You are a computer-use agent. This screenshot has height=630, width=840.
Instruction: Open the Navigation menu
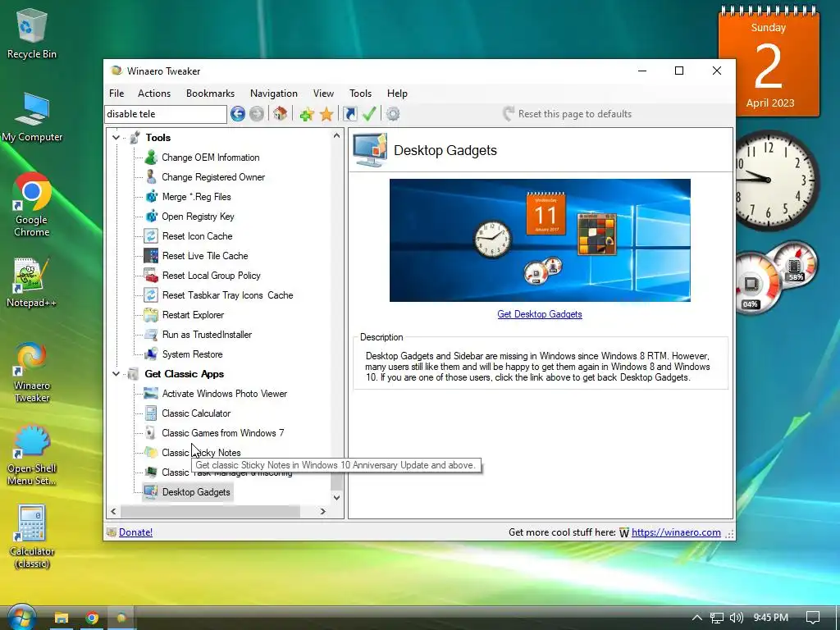coord(274,94)
